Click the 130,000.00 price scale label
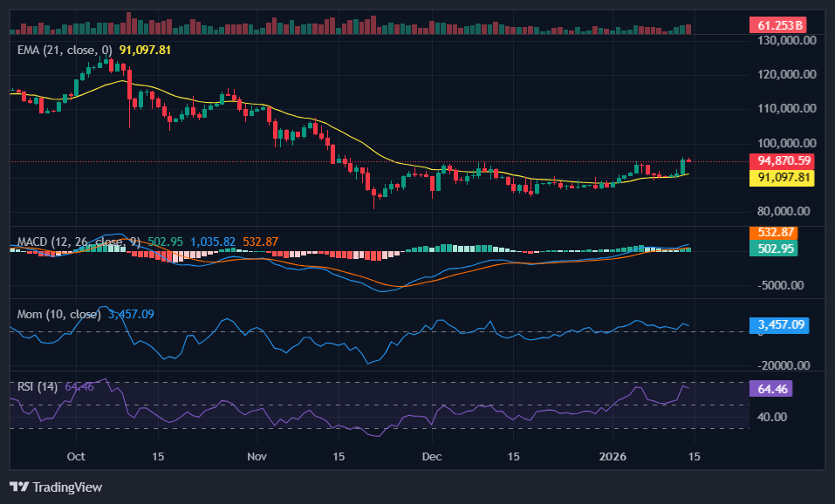This screenshot has height=504, width=835. click(786, 40)
